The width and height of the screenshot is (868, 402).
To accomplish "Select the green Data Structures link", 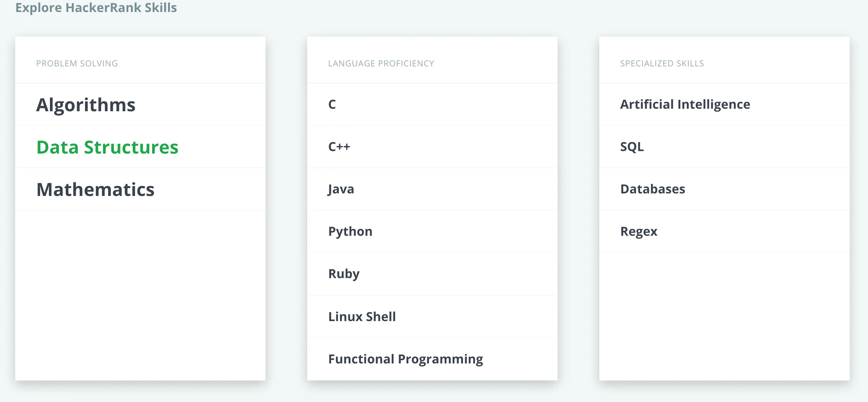I will 107,147.
